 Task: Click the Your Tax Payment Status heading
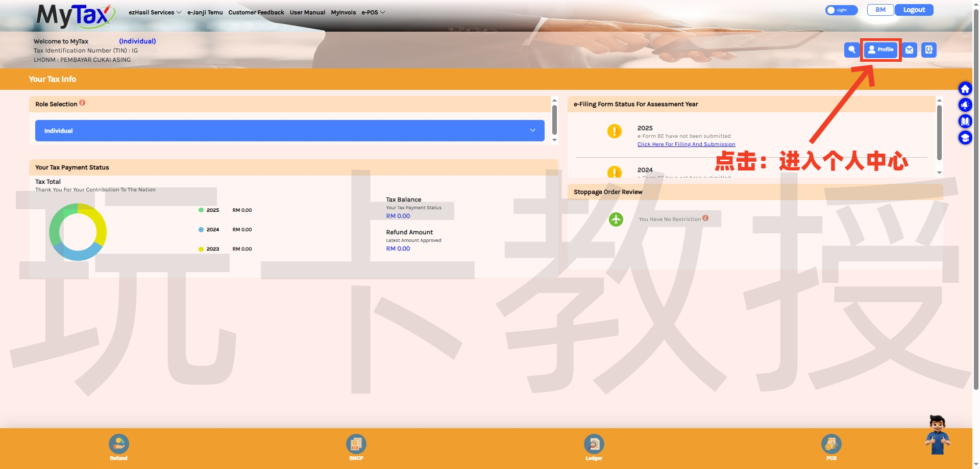point(72,167)
